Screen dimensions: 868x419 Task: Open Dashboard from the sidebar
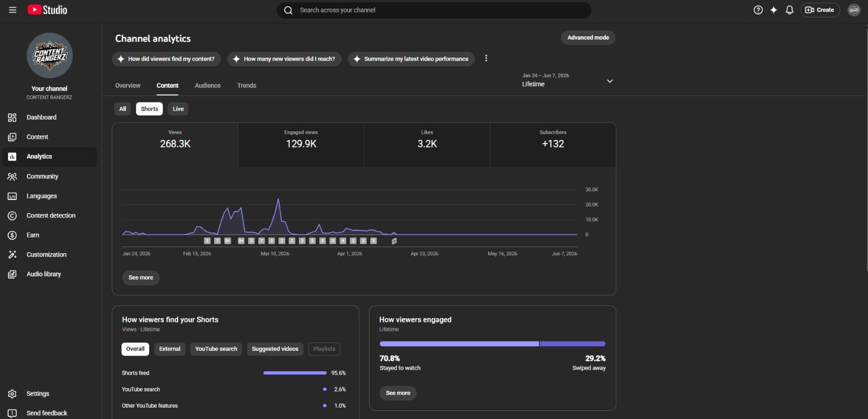pos(49,117)
